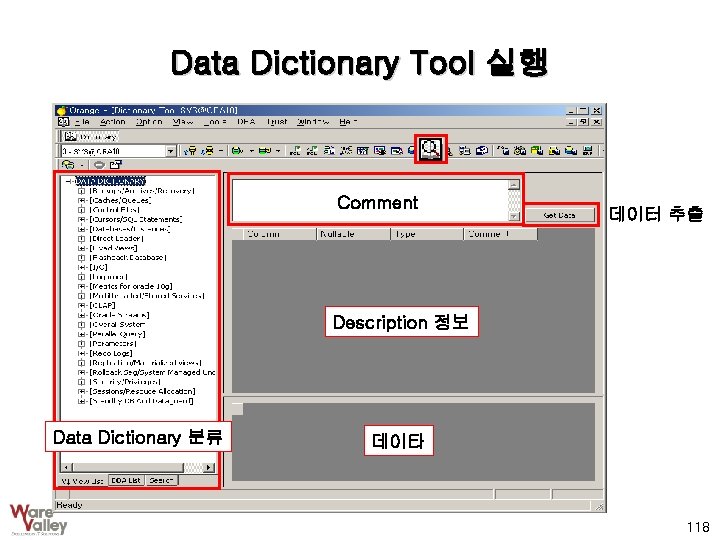Open the View menu
Viewport: 720px width, 540px height.
point(183,122)
